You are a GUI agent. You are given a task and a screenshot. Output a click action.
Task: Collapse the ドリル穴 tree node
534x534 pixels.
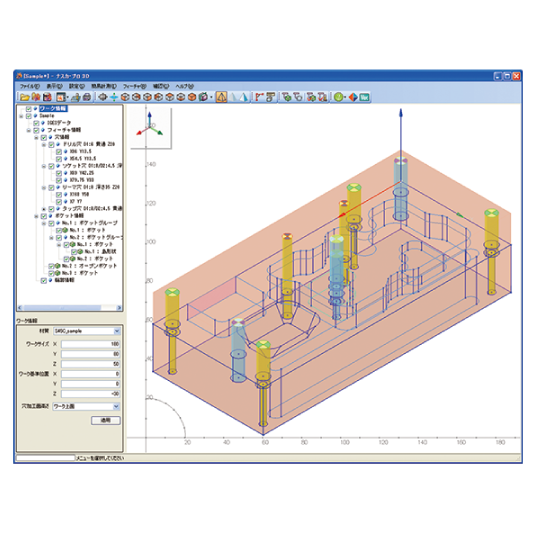pos(44,145)
